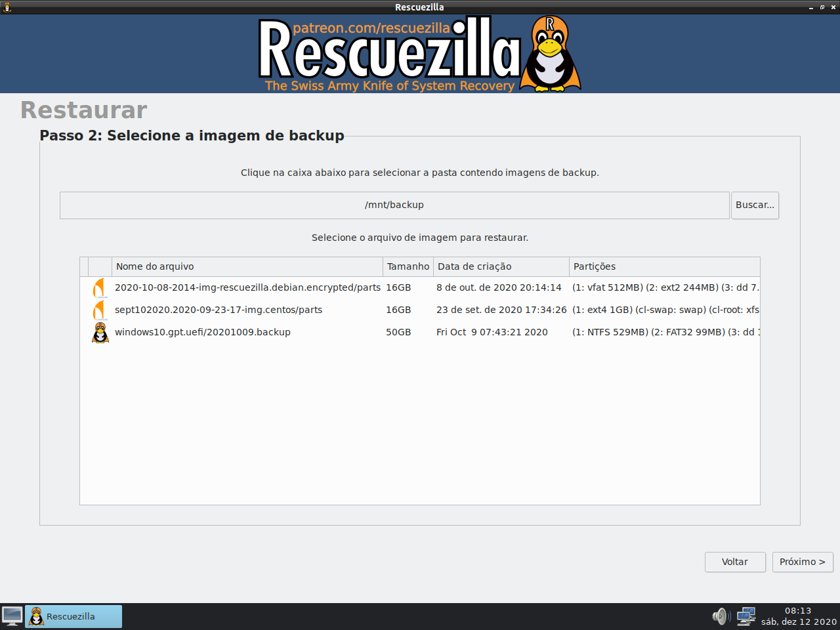This screenshot has height=630, width=840.
Task: Go back with the Voltar button
Action: [735, 562]
